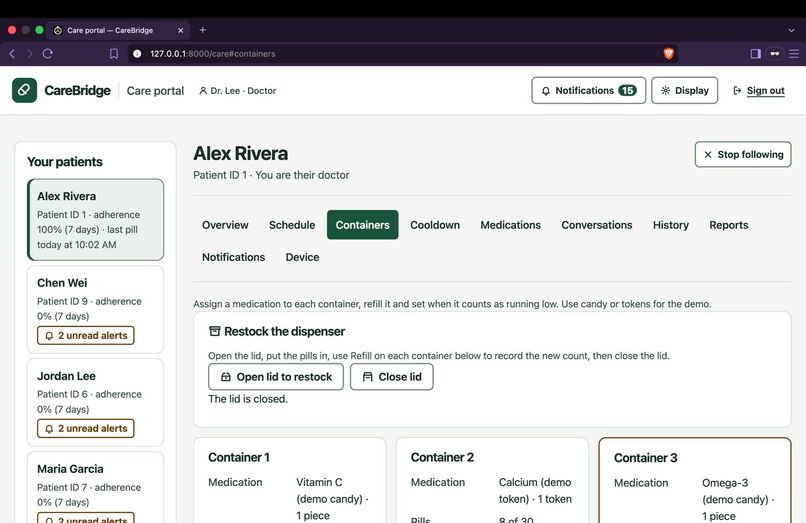Click the Container 1 card heading
This screenshot has width=806, height=523.
click(239, 457)
